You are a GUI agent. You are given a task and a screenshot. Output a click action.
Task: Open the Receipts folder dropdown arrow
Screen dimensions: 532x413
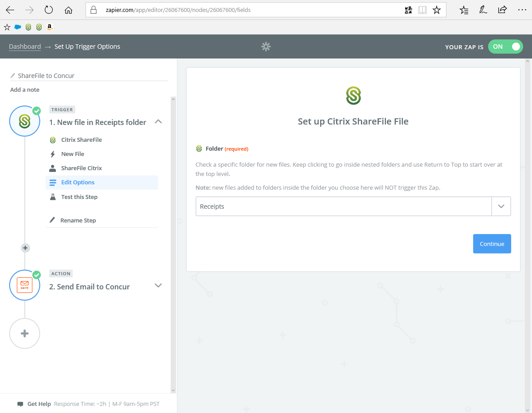point(501,206)
